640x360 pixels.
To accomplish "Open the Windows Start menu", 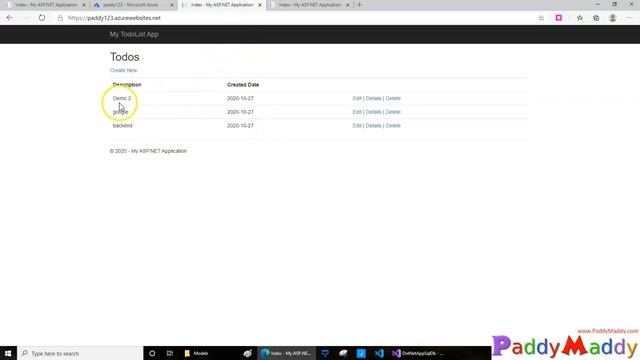I will 8,353.
